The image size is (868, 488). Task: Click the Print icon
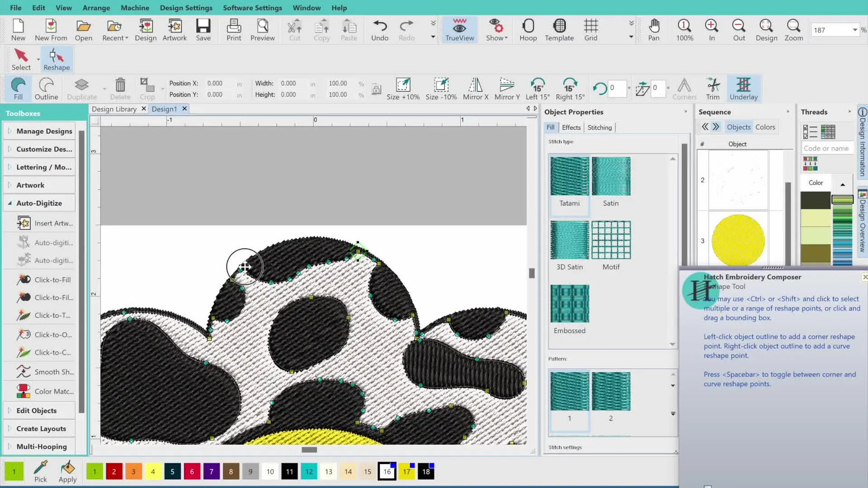[234, 30]
